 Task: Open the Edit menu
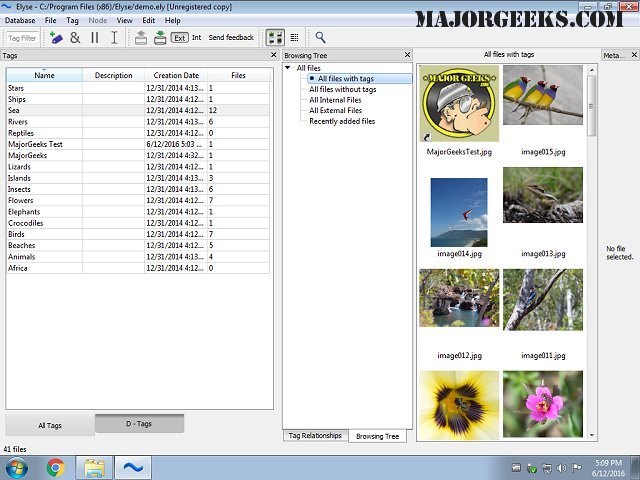tap(149, 20)
